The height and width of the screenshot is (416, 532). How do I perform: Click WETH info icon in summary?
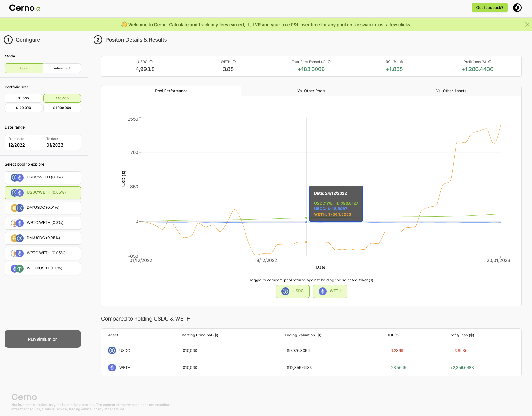[x=234, y=62]
